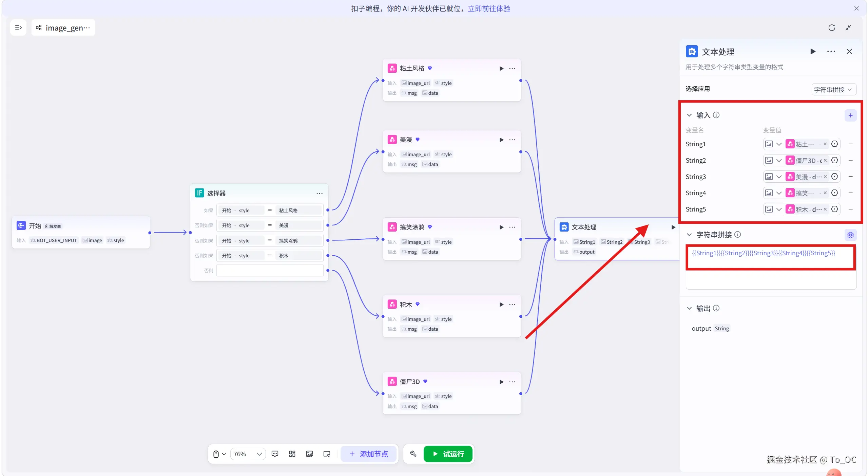Image resolution: width=868 pixels, height=476 pixels.
Task: Collapse the fullscreen view icon
Action: point(848,28)
